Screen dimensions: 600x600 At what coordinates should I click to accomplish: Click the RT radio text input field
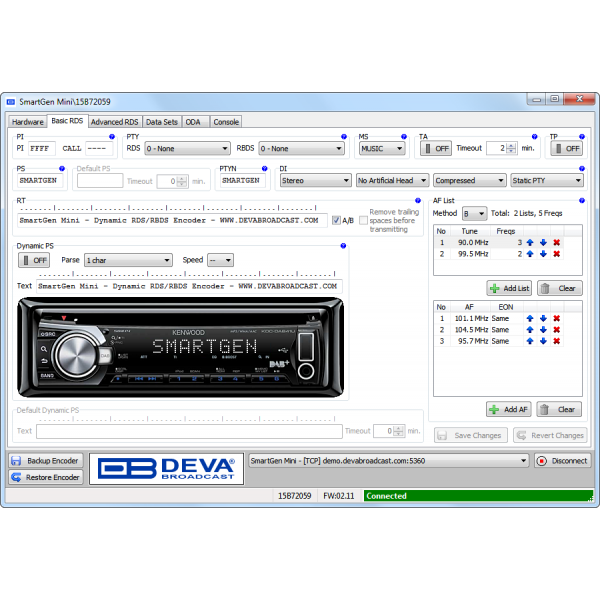point(172,220)
